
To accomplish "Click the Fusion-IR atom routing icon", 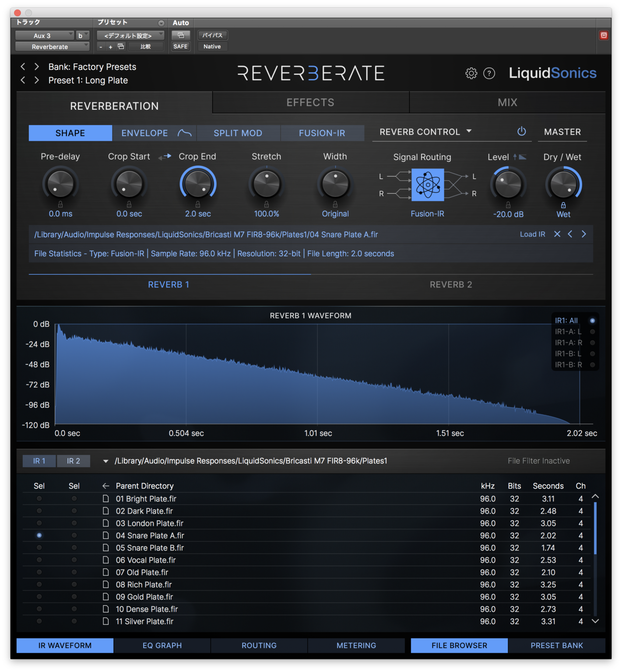I will pyautogui.click(x=427, y=185).
